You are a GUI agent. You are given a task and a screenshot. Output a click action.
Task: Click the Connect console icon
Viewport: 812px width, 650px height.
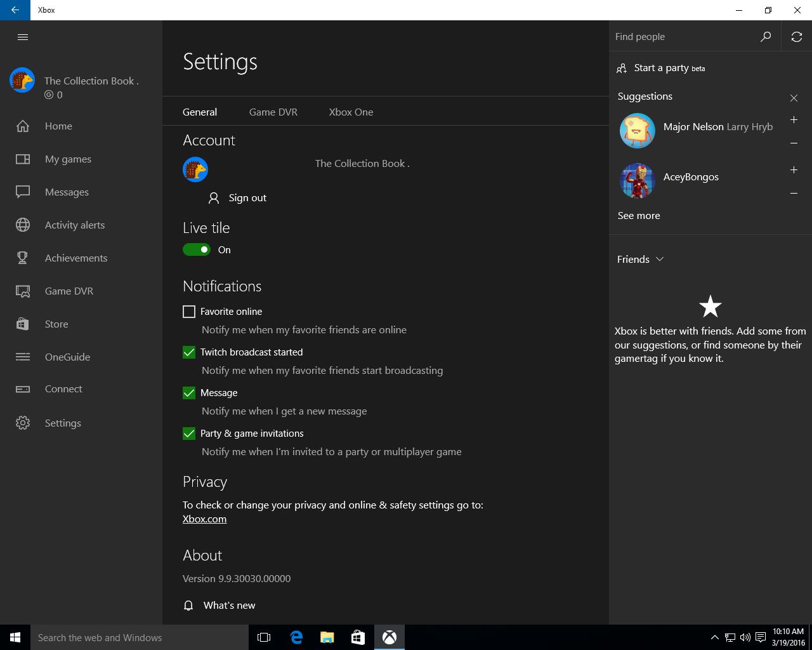(23, 389)
